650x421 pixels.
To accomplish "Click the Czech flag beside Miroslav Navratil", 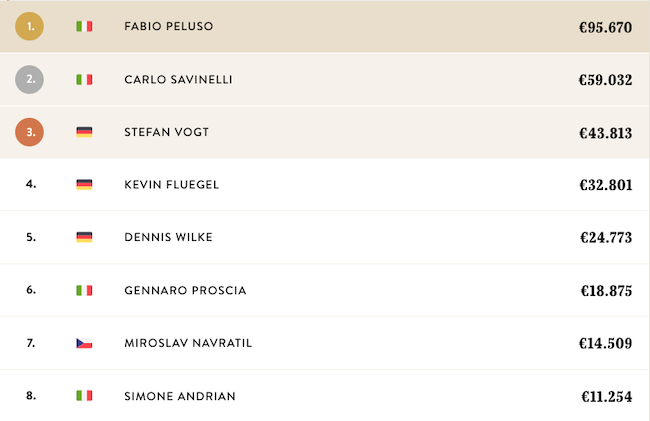I will click(84, 343).
